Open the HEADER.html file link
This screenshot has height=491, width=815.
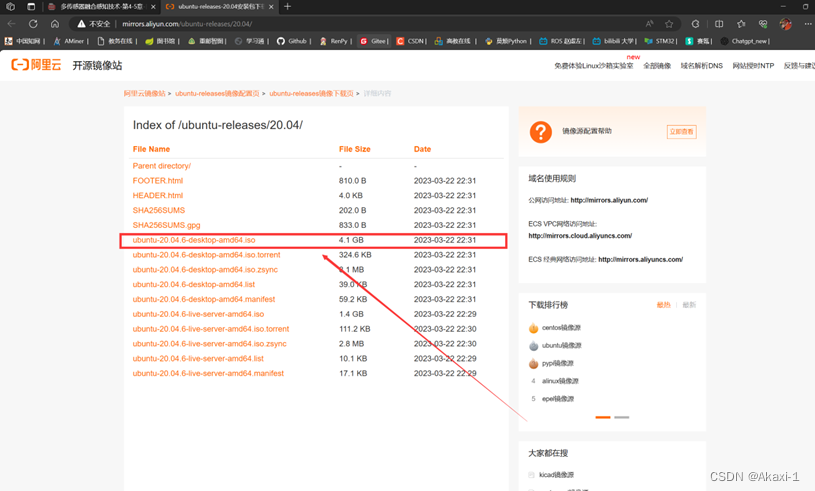pos(157,195)
